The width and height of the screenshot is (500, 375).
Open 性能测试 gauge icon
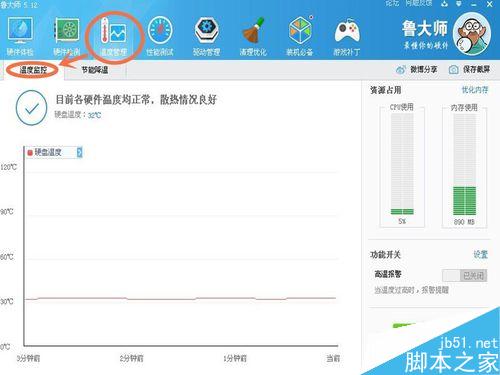click(x=160, y=36)
